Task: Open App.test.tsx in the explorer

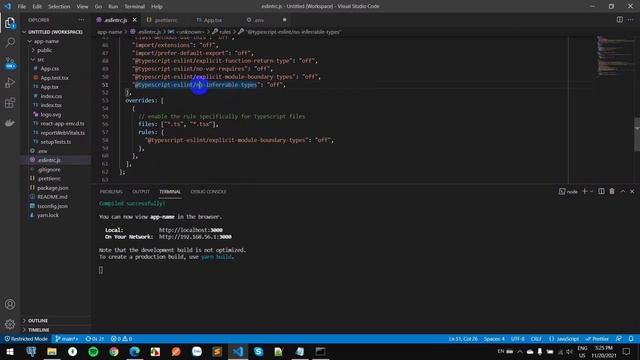Action: pos(54,78)
